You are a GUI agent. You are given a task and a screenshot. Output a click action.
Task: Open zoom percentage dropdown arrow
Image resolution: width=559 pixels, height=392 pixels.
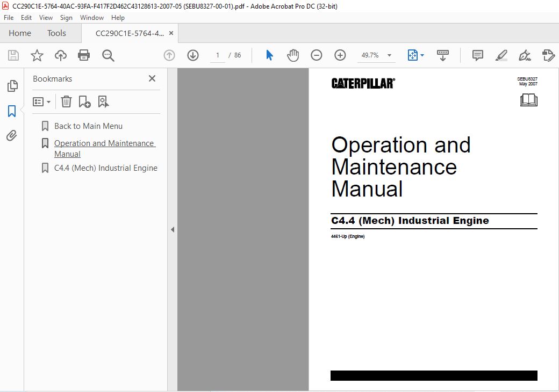coord(389,55)
